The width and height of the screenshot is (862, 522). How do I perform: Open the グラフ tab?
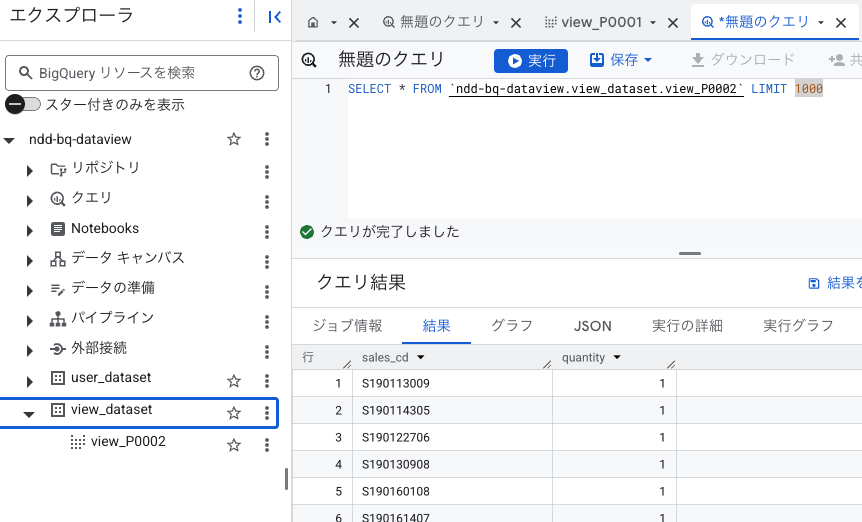(x=512, y=326)
